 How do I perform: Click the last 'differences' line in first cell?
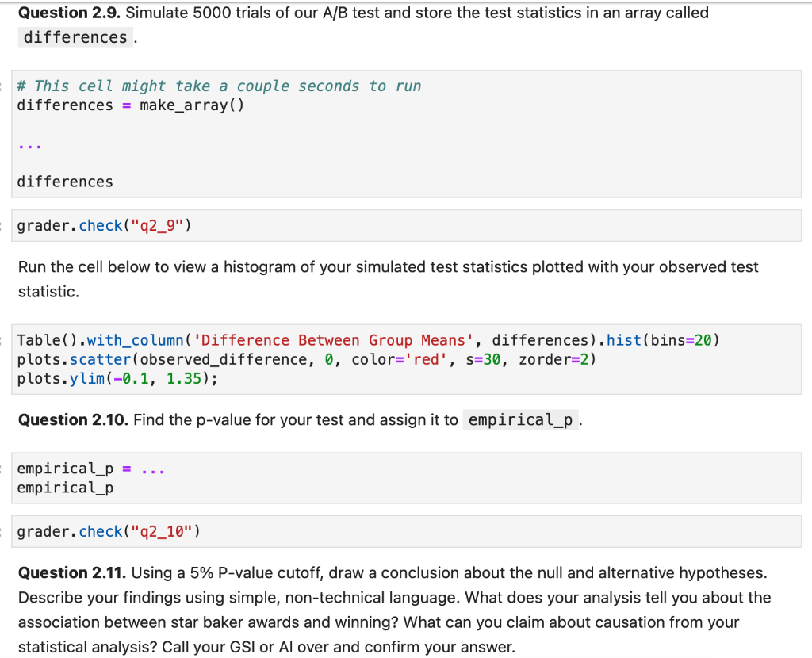click(x=65, y=182)
